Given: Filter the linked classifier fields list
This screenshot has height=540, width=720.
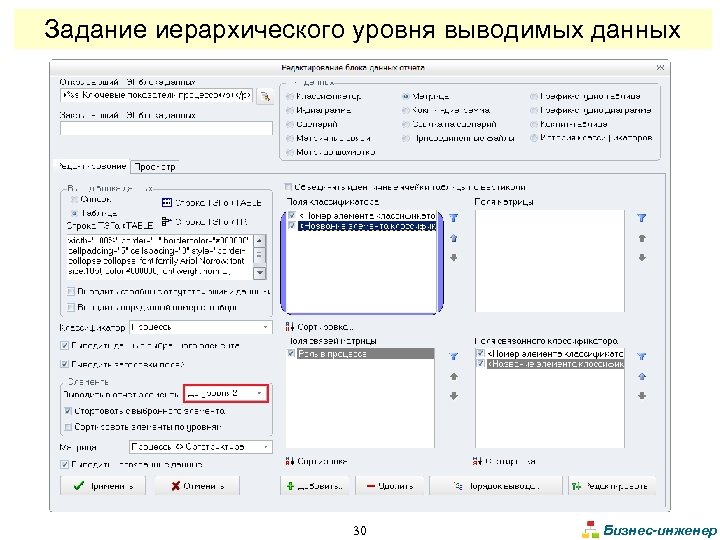Looking at the screenshot, I should [642, 356].
